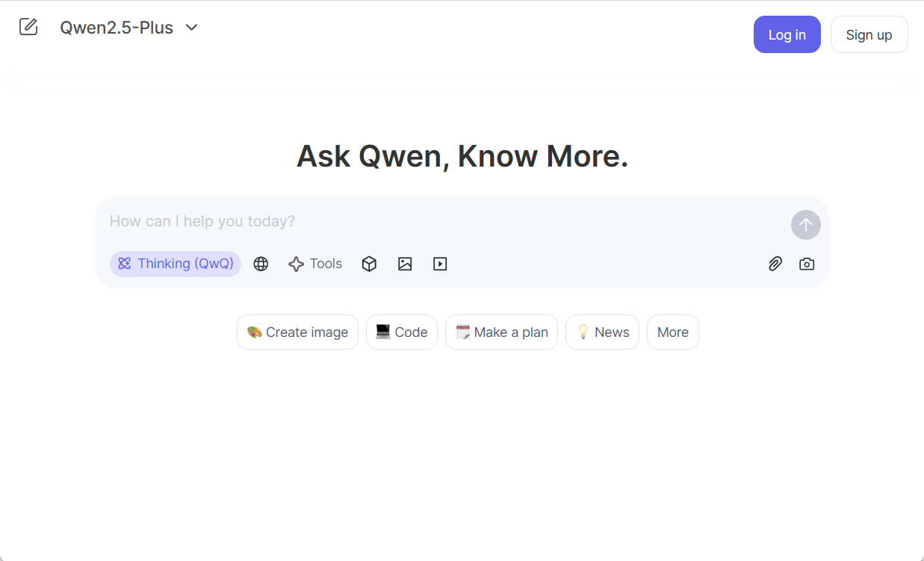The height and width of the screenshot is (561, 924).
Task: Start a new chat with the compose icon
Action: pyautogui.click(x=28, y=27)
